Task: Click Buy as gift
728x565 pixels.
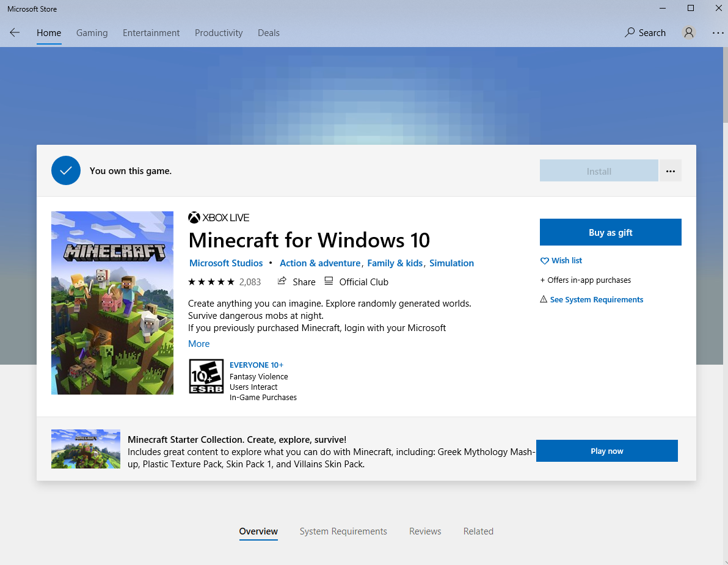Action: [x=611, y=232]
